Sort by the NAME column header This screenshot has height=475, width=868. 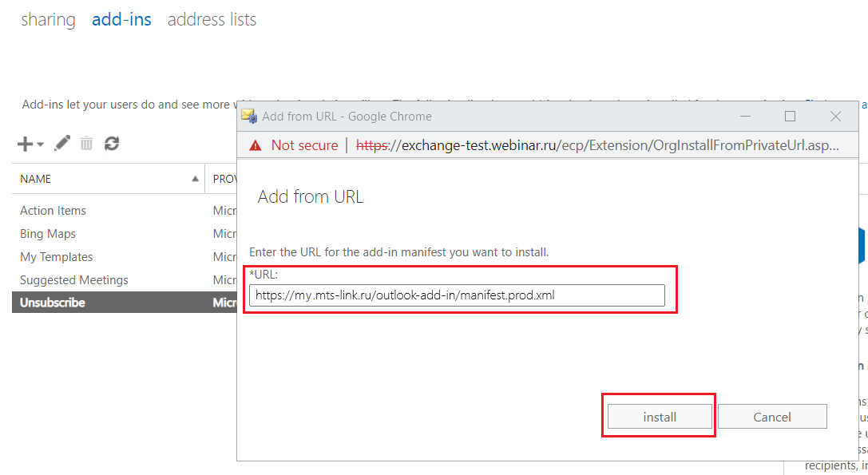109,179
